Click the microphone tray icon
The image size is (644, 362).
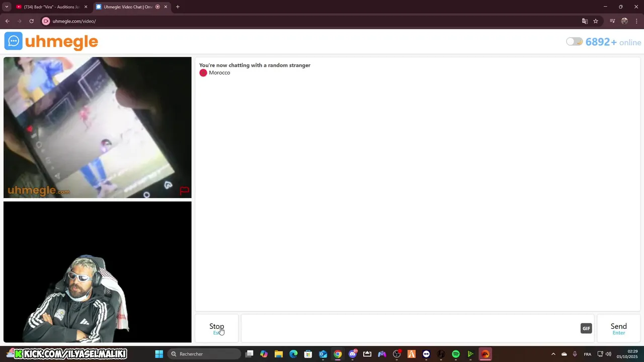click(575, 354)
